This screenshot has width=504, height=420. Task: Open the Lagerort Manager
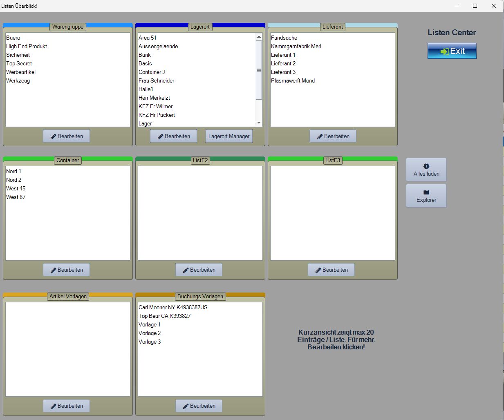click(x=228, y=136)
